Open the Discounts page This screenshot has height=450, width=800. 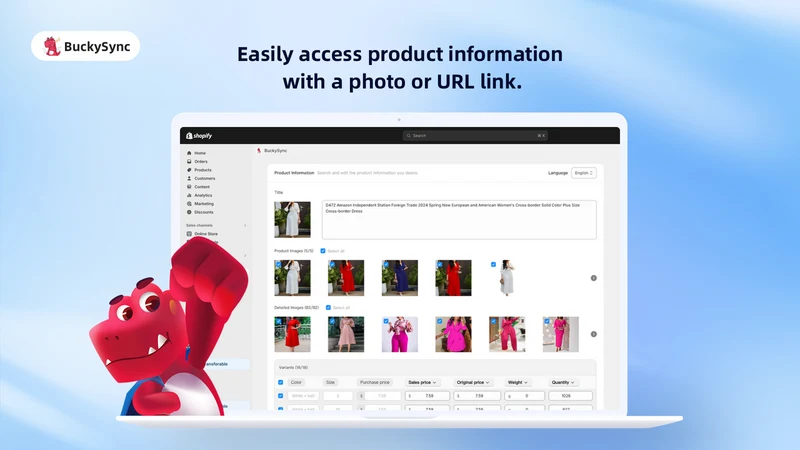[x=204, y=212]
